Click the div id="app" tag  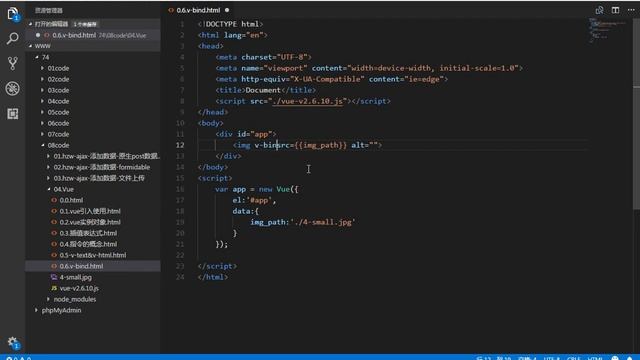point(246,134)
